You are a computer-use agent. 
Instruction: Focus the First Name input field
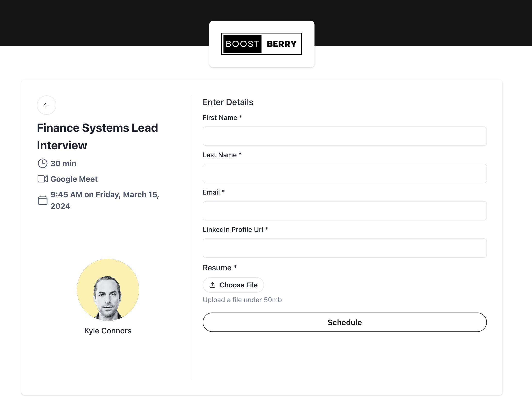pos(345,136)
